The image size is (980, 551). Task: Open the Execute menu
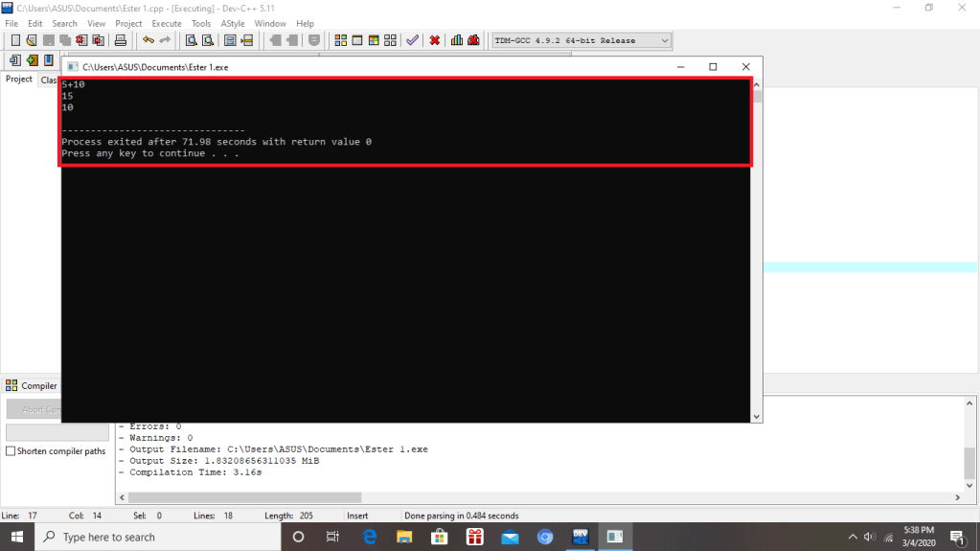pos(167,23)
